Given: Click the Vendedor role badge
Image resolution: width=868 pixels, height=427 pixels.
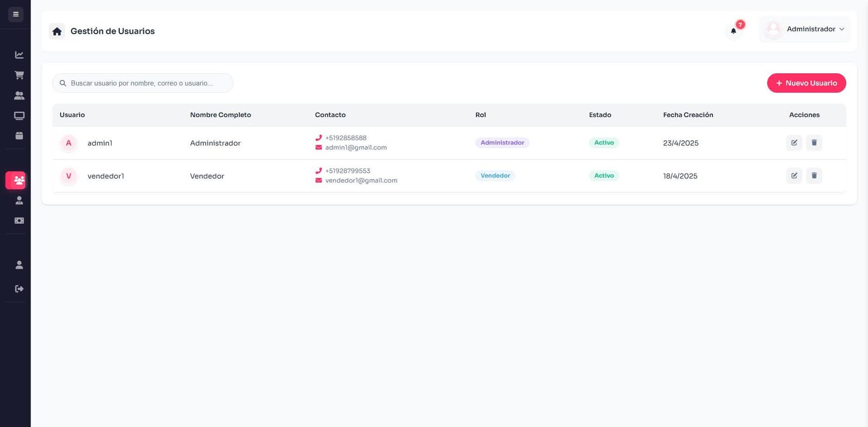Looking at the screenshot, I should click(495, 176).
